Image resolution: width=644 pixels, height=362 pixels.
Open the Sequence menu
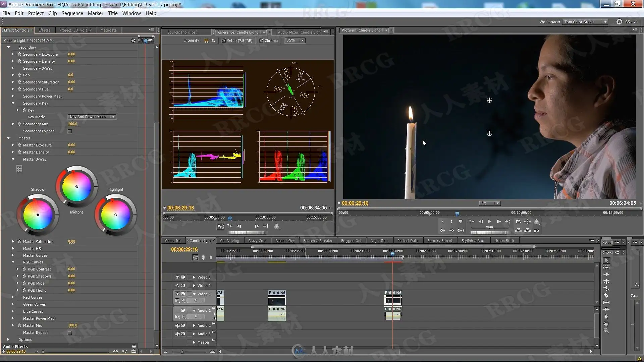[72, 13]
